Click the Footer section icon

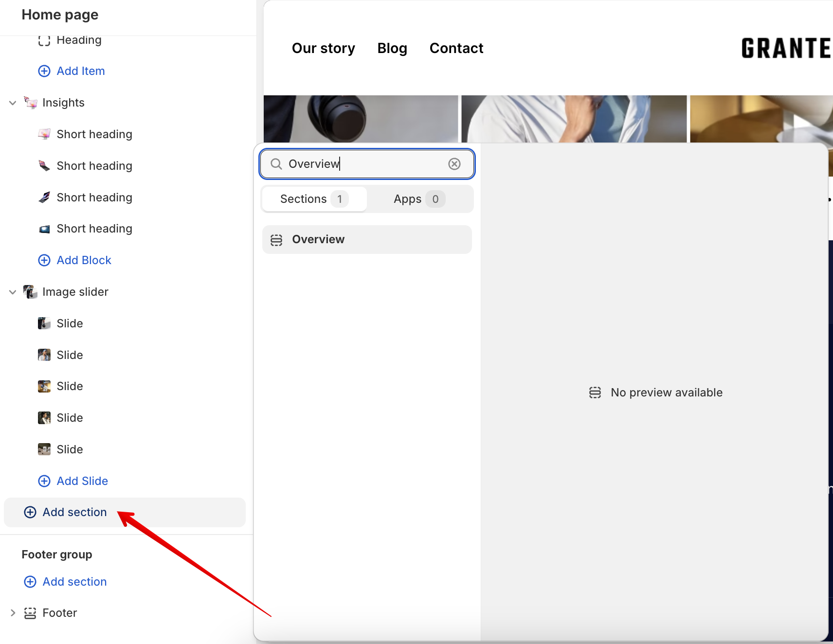coord(30,613)
